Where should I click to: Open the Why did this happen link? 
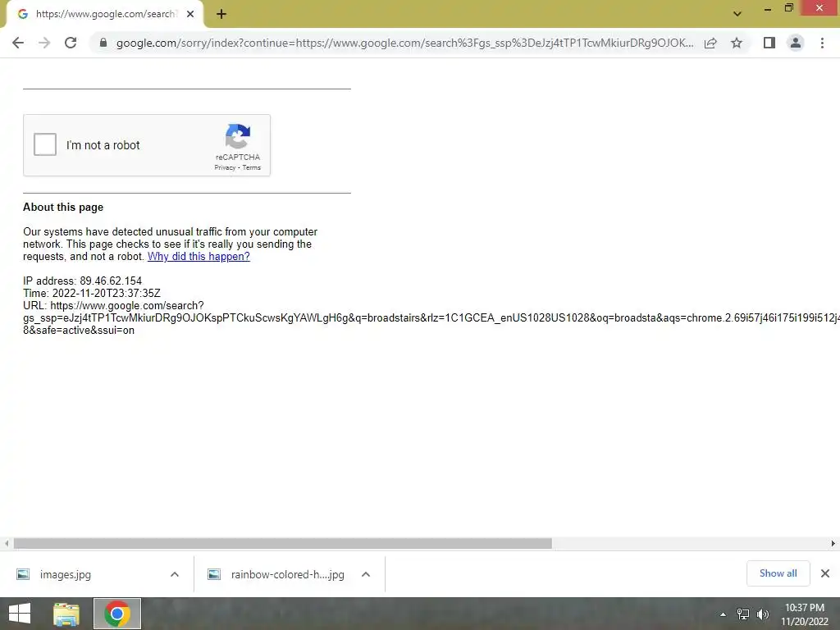tap(199, 256)
